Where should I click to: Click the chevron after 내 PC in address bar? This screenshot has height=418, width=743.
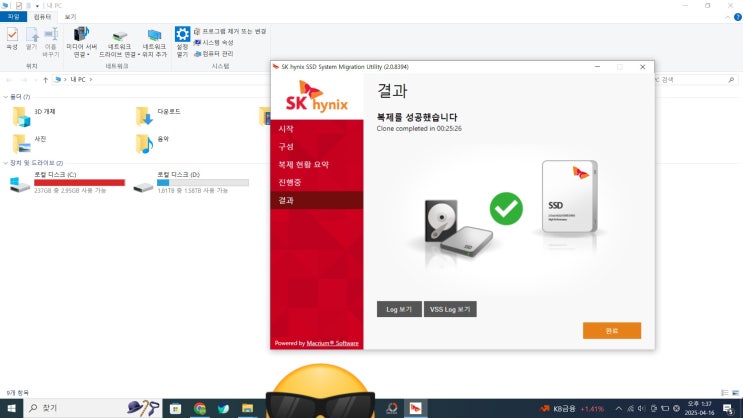tap(91, 80)
